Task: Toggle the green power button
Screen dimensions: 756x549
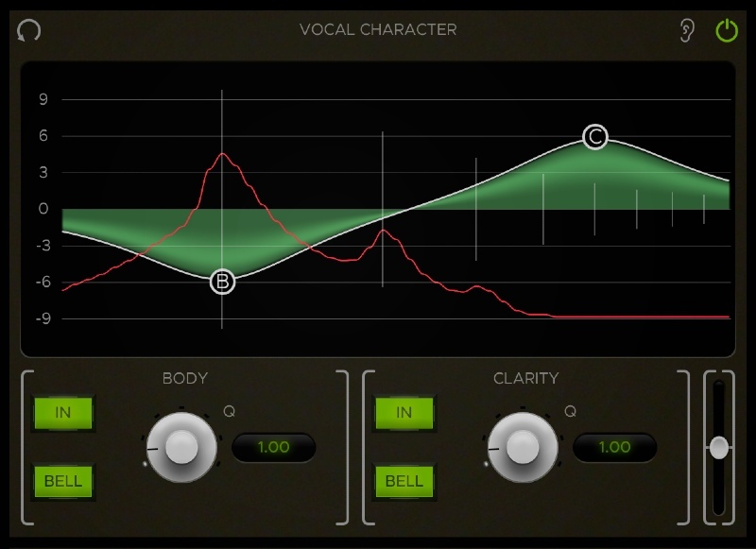Action: (x=726, y=30)
